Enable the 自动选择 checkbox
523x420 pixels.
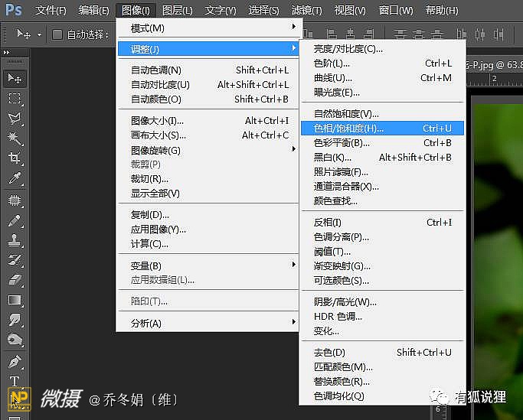pyautogui.click(x=57, y=34)
